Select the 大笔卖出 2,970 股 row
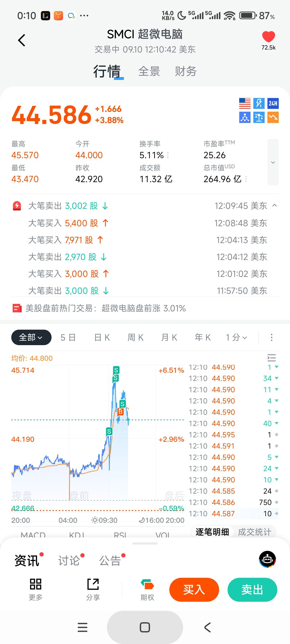The image size is (290, 644). 148,257
